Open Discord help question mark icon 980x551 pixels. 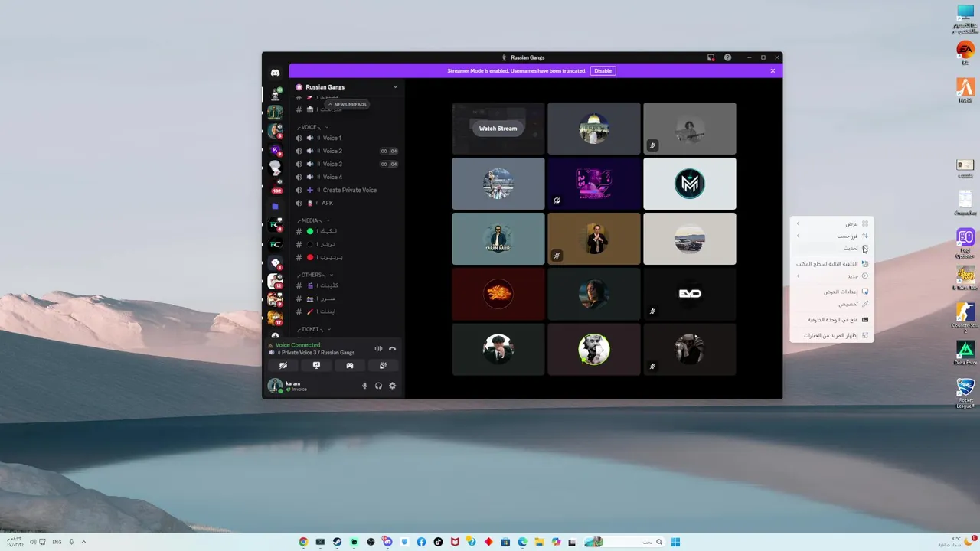pyautogui.click(x=727, y=57)
